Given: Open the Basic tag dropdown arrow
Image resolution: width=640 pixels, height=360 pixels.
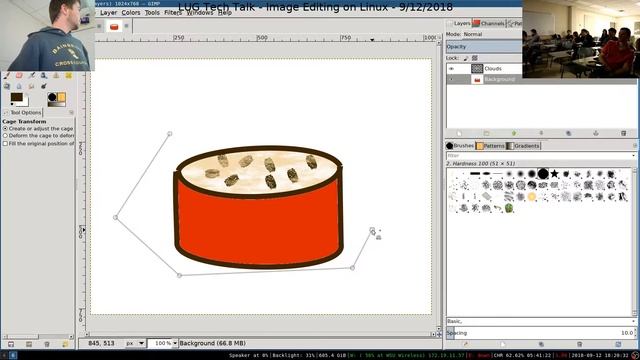Looking at the screenshot, I should click(633, 321).
